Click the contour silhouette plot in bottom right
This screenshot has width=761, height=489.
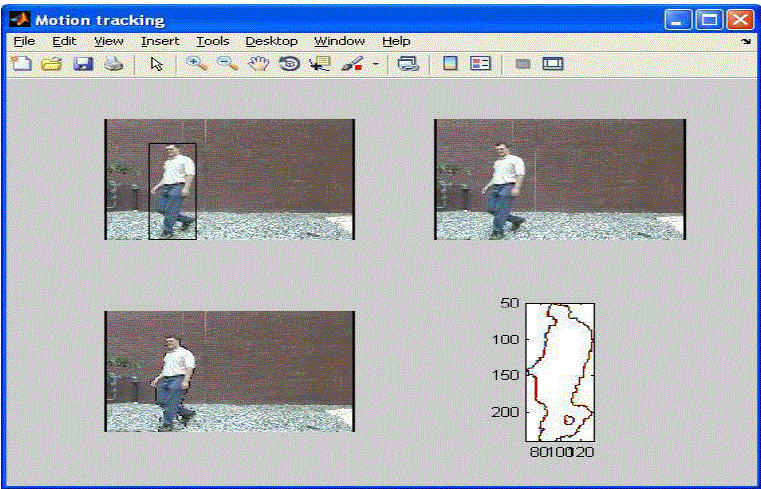coord(560,371)
